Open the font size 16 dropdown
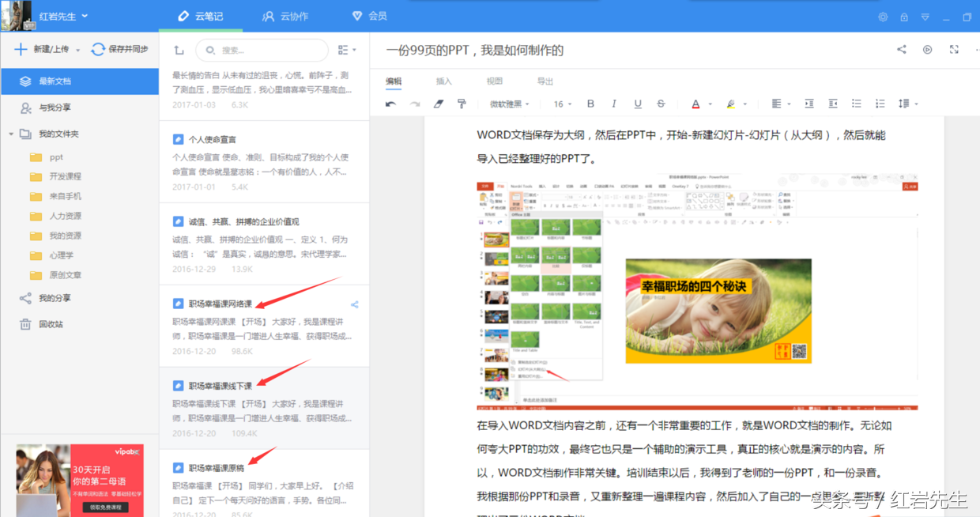The width and height of the screenshot is (980, 517). point(563,104)
